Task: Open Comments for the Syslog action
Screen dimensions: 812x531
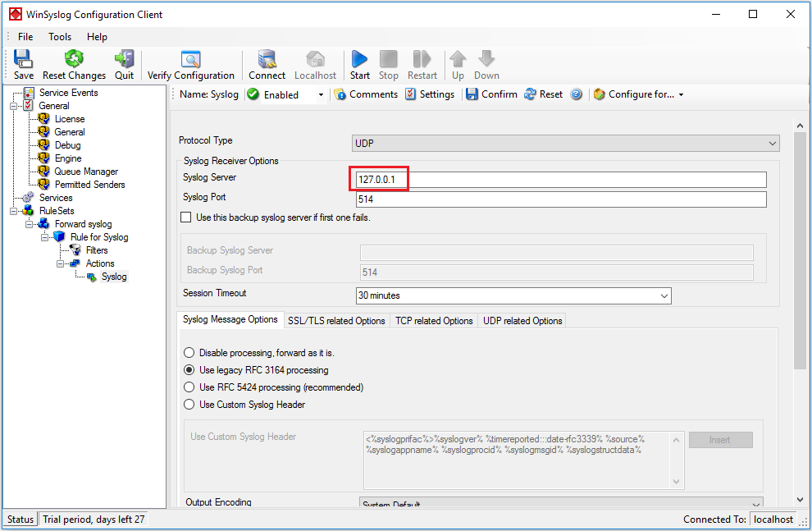Action: tap(366, 94)
